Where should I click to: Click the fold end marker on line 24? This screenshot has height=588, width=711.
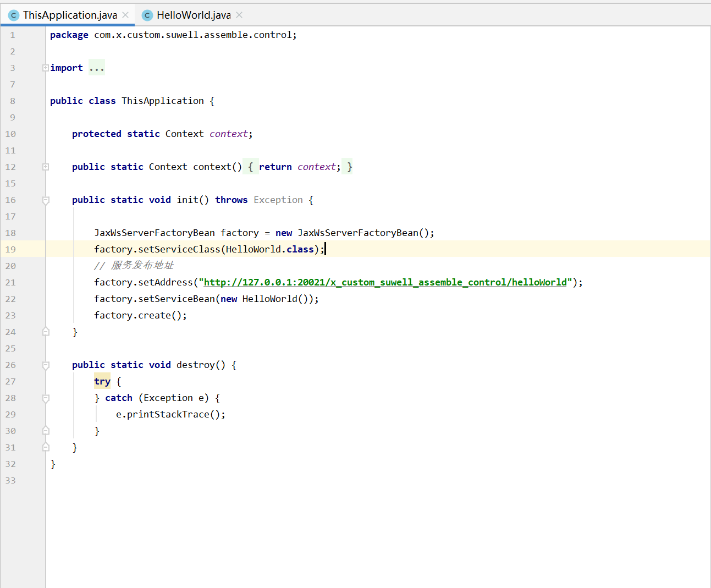tap(46, 332)
